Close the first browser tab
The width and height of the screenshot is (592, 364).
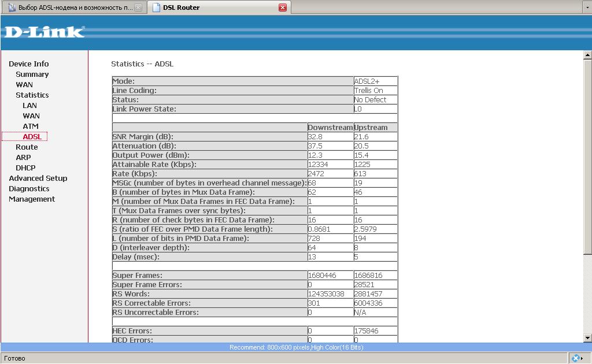(138, 8)
